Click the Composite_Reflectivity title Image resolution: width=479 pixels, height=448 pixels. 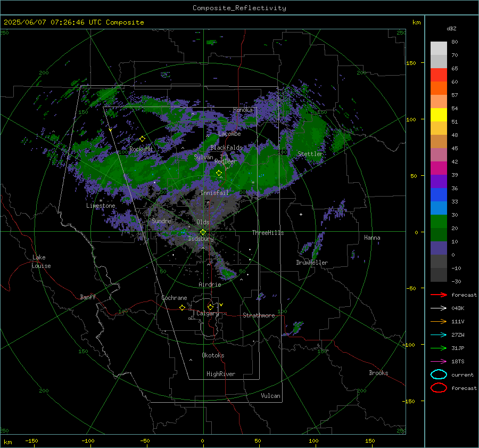point(240,8)
